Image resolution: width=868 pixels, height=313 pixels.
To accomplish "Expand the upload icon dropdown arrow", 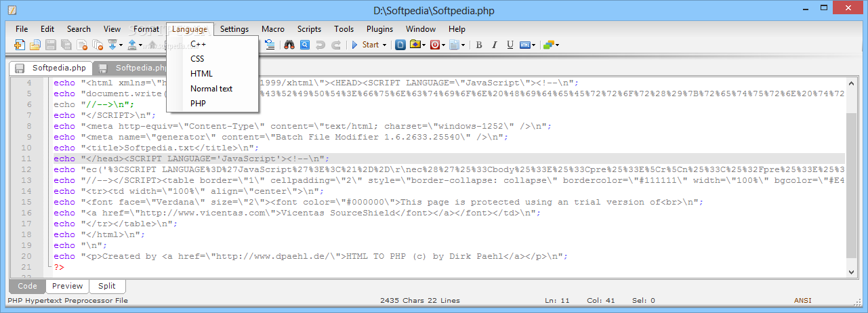I will point(142,45).
